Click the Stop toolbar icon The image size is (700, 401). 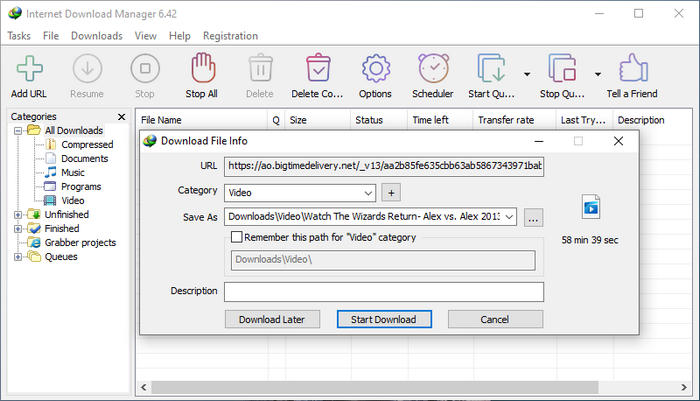tap(145, 69)
